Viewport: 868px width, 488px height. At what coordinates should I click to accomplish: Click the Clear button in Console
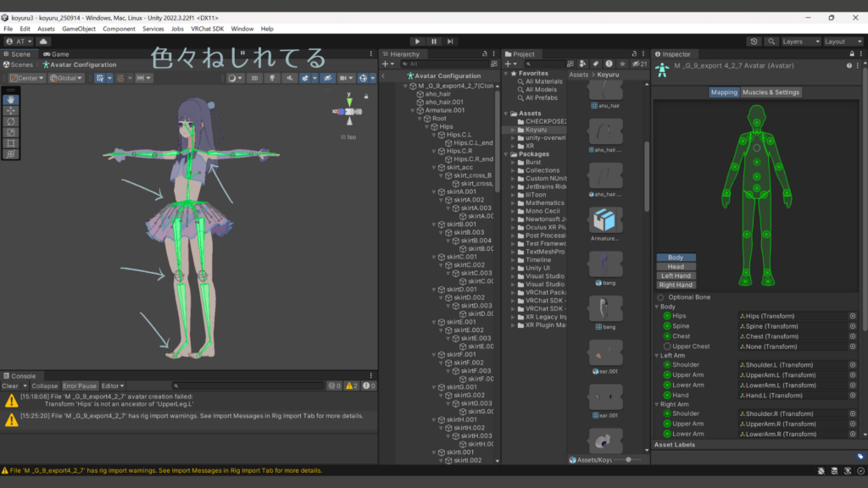pos(10,385)
